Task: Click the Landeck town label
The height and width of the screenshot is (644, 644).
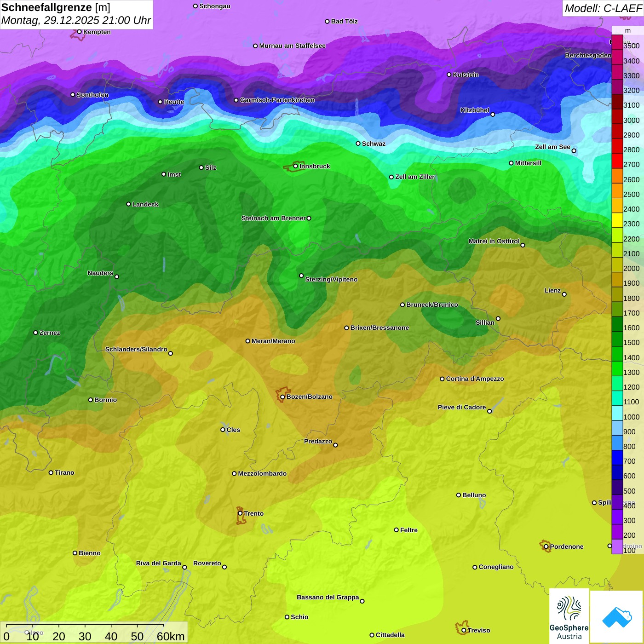Action: 145,204
